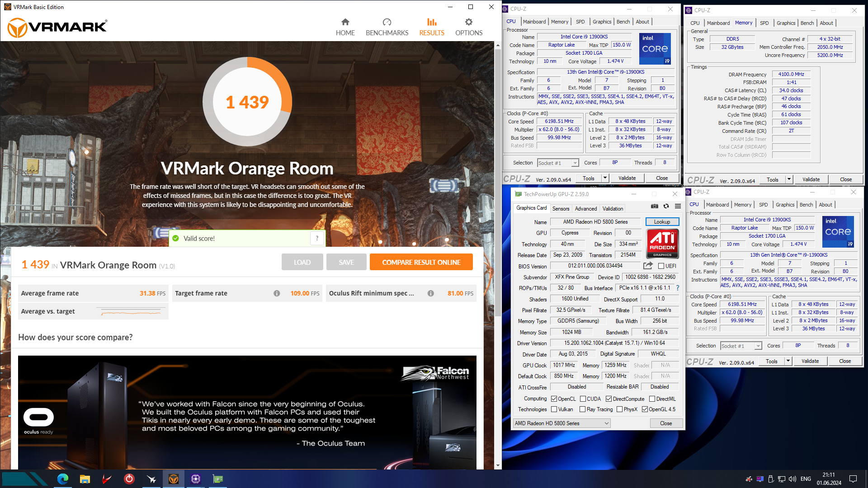Image resolution: width=868 pixels, height=488 pixels.
Task: Switch to Validation tab in GPU-Z
Action: coord(613,209)
